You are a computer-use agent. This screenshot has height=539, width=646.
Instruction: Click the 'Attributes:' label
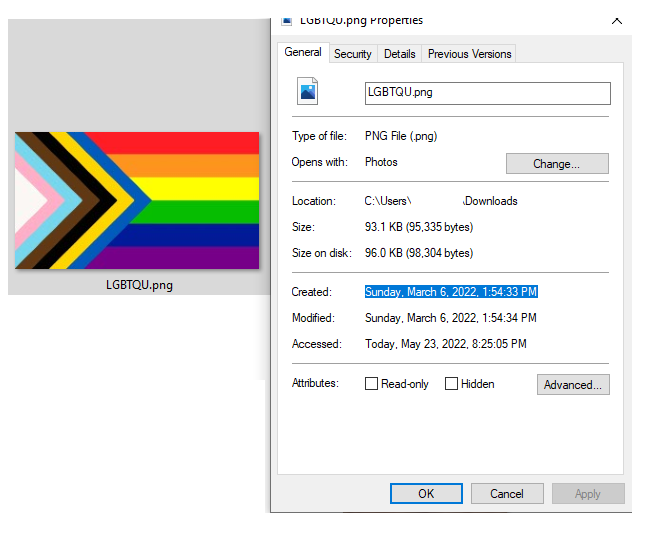point(315,383)
